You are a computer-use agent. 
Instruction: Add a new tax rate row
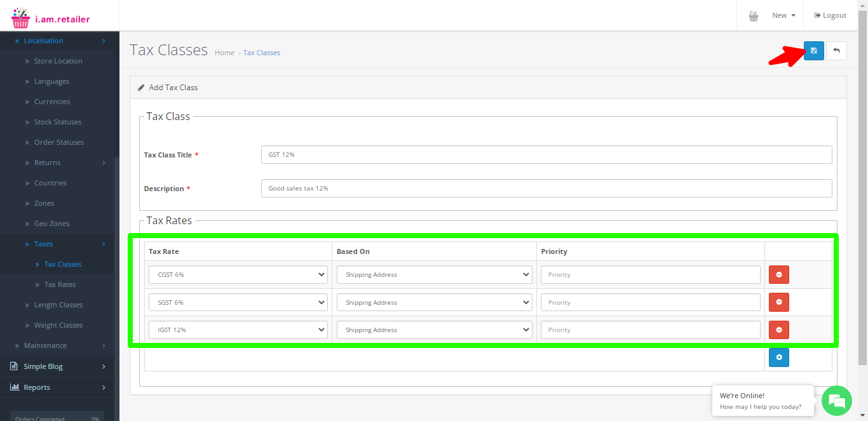(x=778, y=358)
